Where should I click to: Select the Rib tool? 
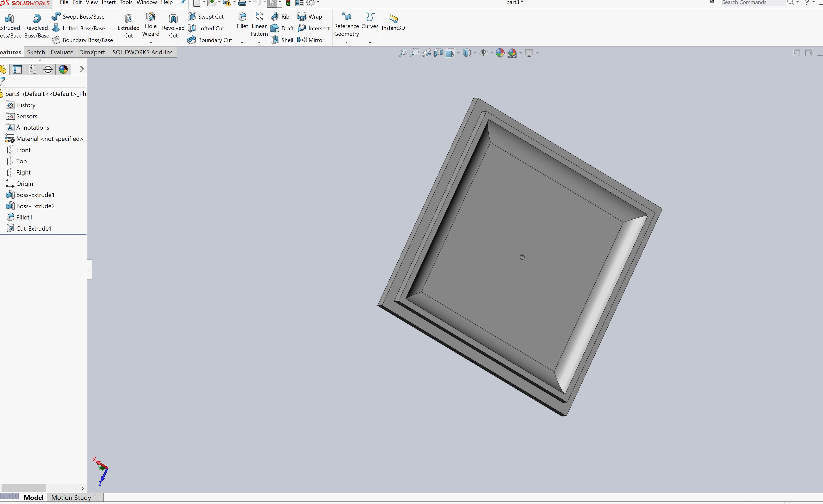point(280,16)
